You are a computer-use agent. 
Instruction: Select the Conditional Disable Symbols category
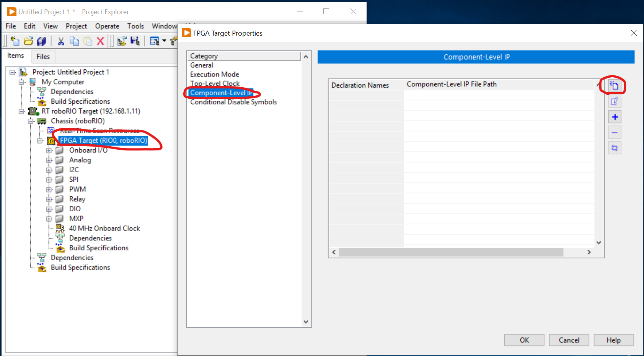point(233,102)
